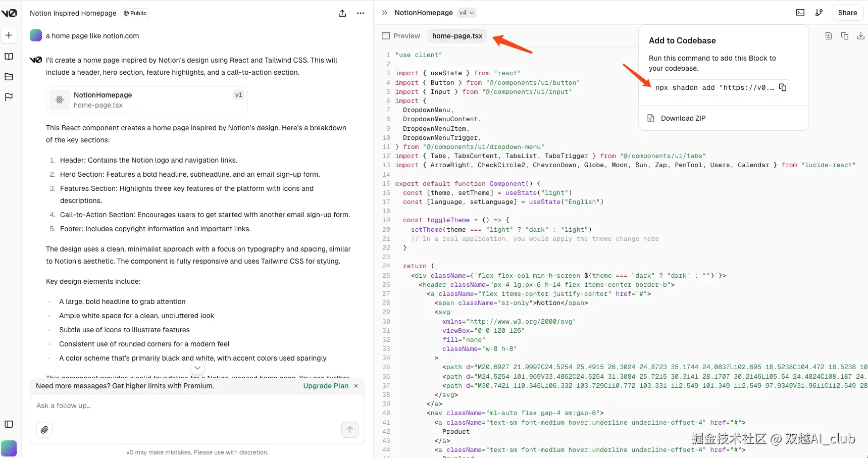868x458 pixels.
Task: Click 'export default function Component()' line
Action: [468, 184]
